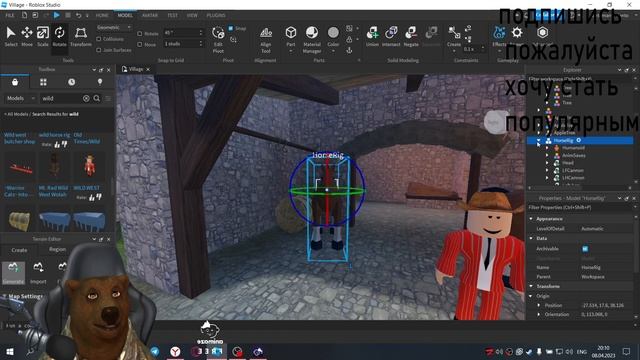The image size is (640, 360).
Task: Expand the Position property row
Action: [539, 305]
